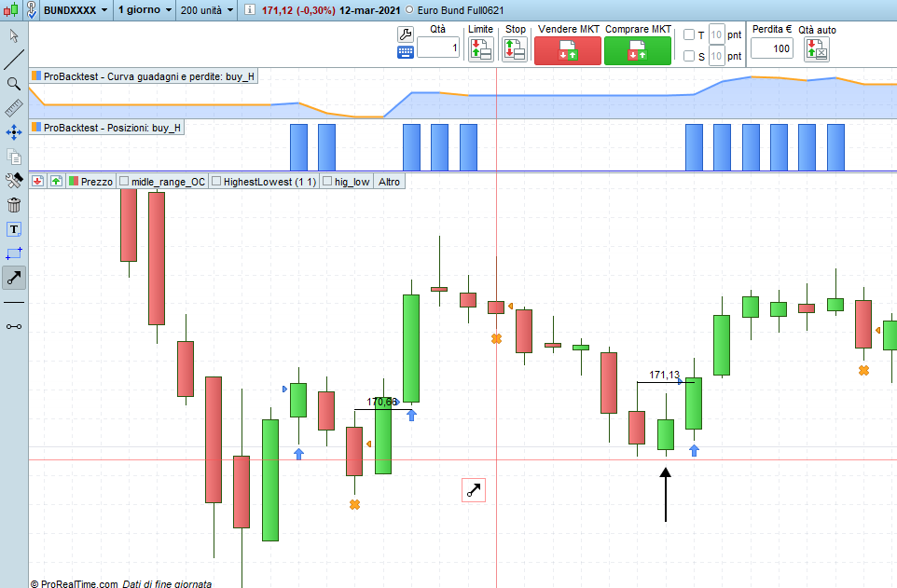Click the green Comprare MKT button

pyautogui.click(x=637, y=50)
